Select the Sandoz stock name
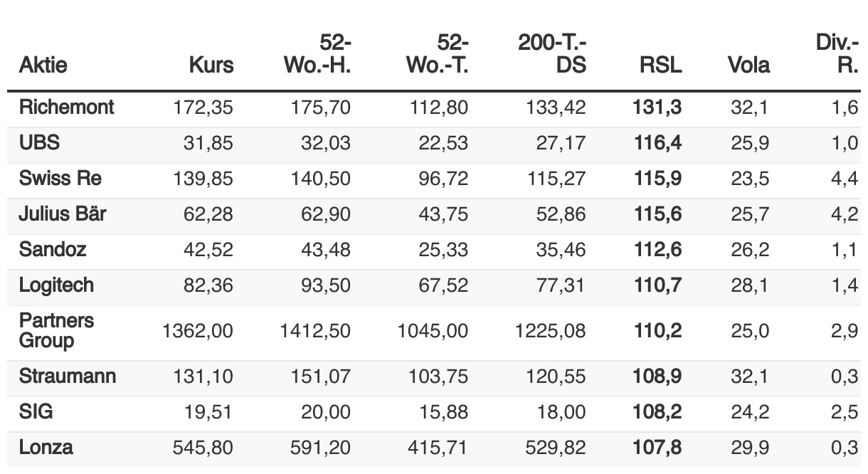This screenshot has width=868, height=474. click(53, 250)
